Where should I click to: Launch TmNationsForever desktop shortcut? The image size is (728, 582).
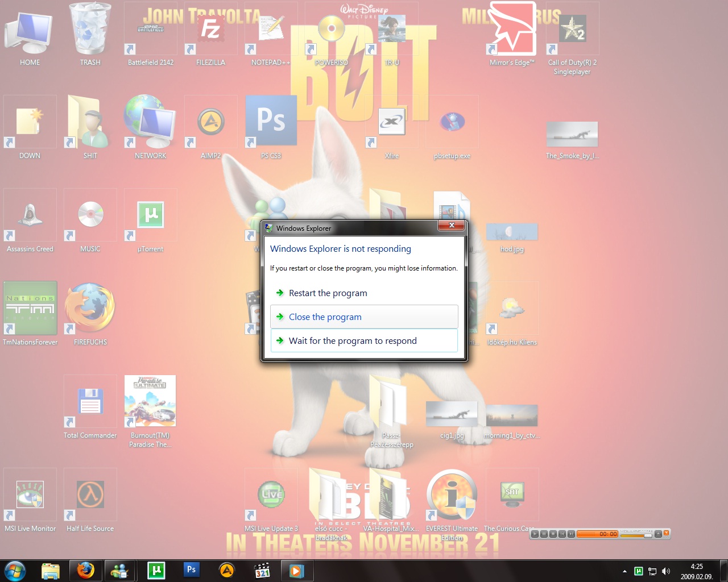click(30, 314)
